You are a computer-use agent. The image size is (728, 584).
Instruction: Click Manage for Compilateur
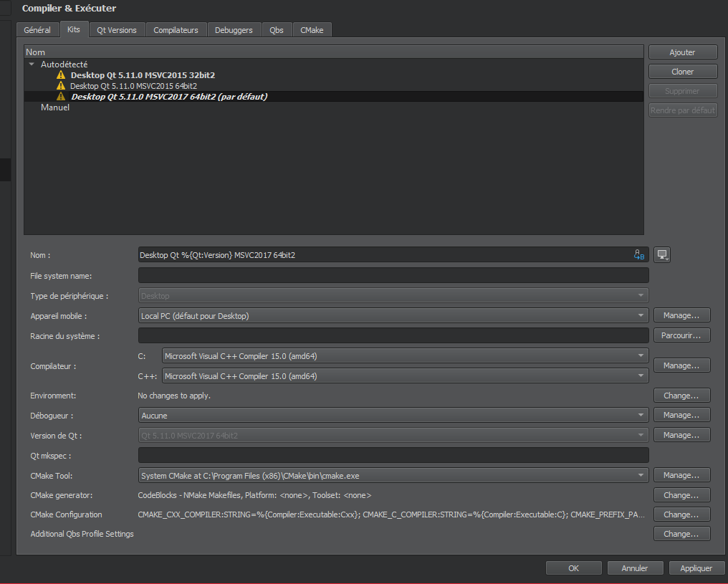[681, 365]
